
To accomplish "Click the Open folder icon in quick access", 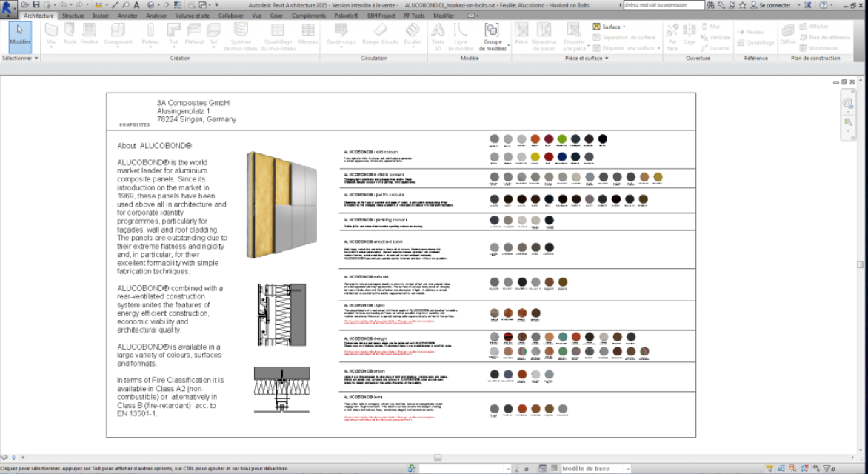I will click(25, 5).
